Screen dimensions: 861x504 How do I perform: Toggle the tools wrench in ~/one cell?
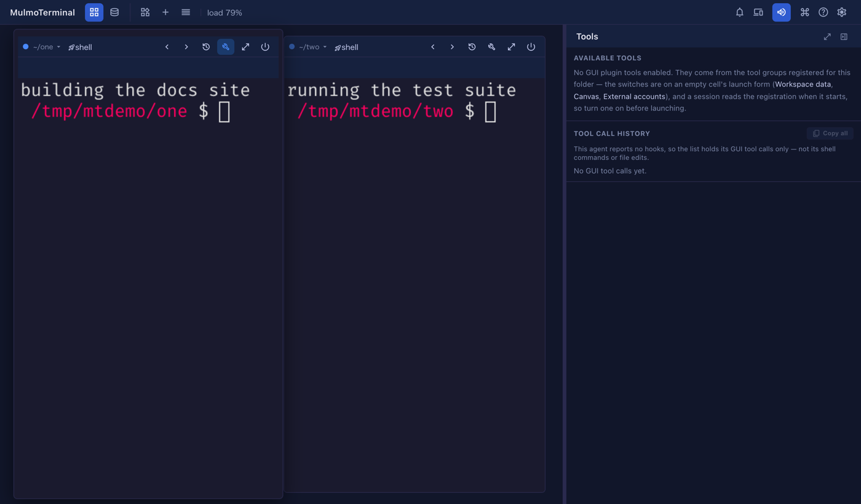226,47
